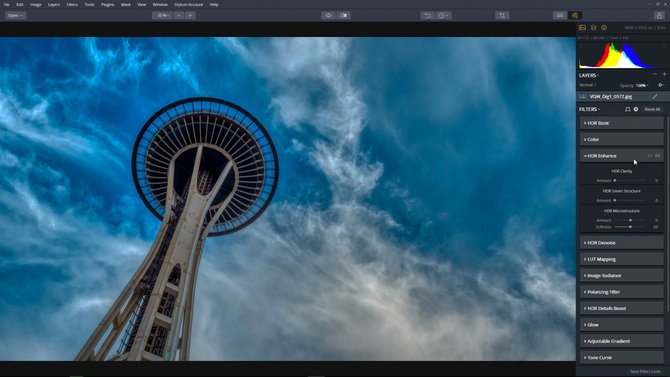Click the export share icon
The width and height of the screenshot is (670, 377).
pos(659,15)
